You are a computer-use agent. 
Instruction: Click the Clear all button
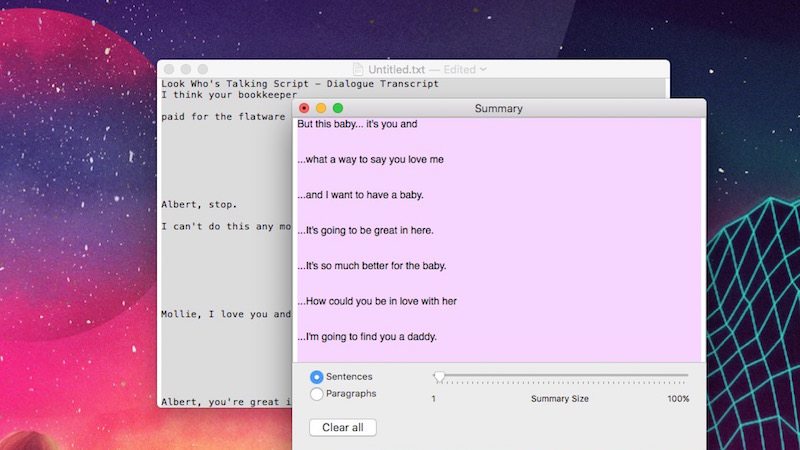(x=342, y=428)
